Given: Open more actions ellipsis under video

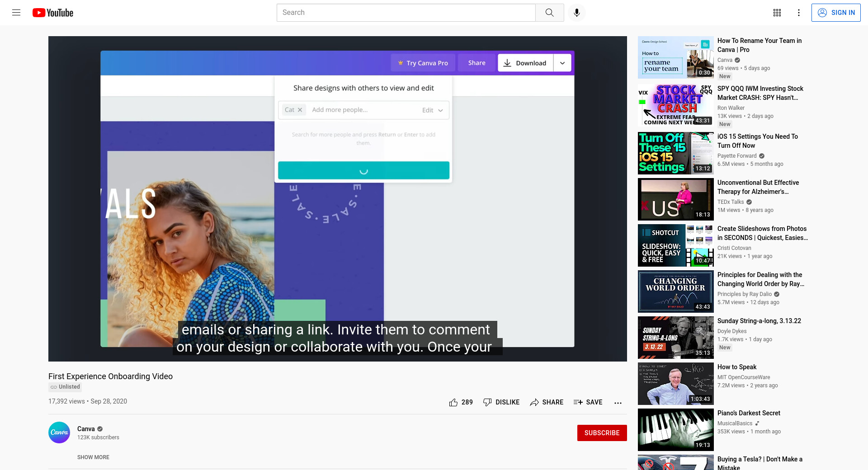Looking at the screenshot, I should coord(618,403).
